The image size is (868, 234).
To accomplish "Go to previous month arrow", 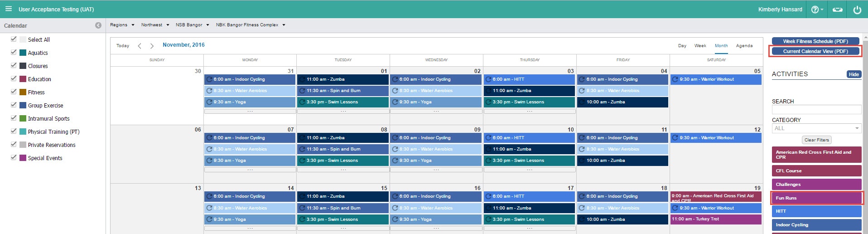I will tap(140, 46).
